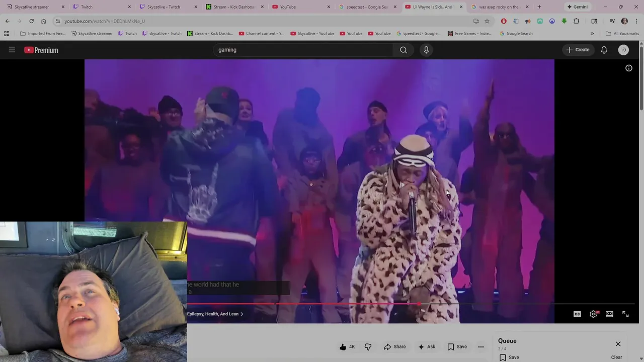Share the video

coord(394,346)
